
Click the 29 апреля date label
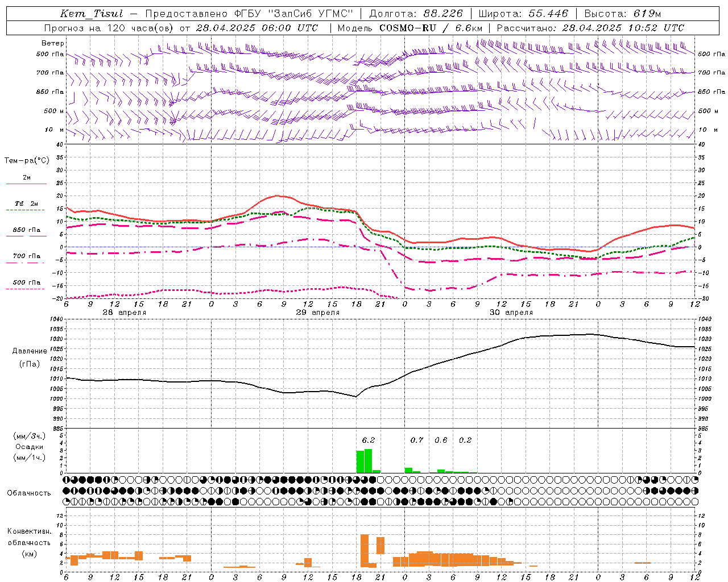(x=317, y=313)
